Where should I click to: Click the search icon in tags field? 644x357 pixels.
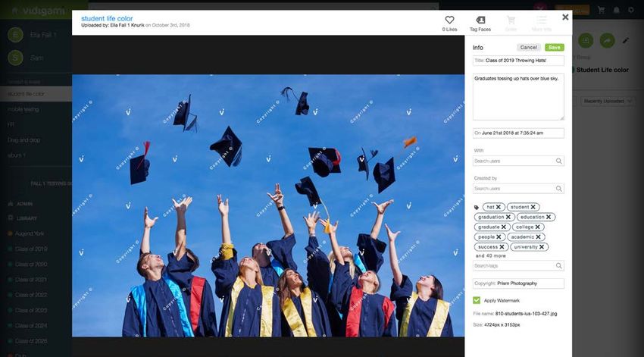click(x=559, y=266)
